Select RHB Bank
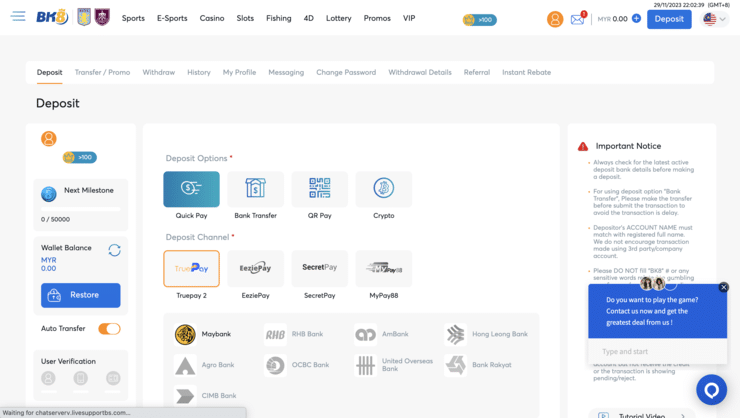This screenshot has height=418, width=740. pyautogui.click(x=294, y=334)
